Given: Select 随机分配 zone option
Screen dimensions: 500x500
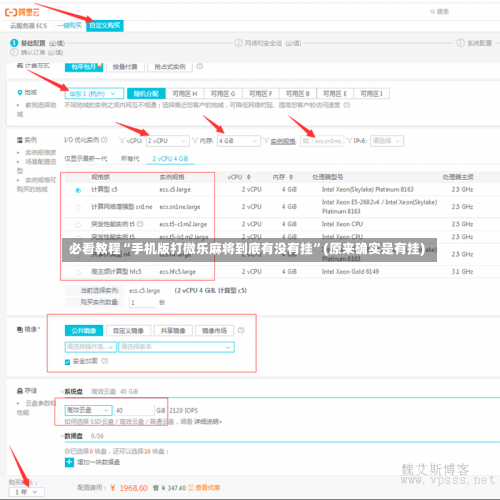Looking at the screenshot, I should point(146,94).
